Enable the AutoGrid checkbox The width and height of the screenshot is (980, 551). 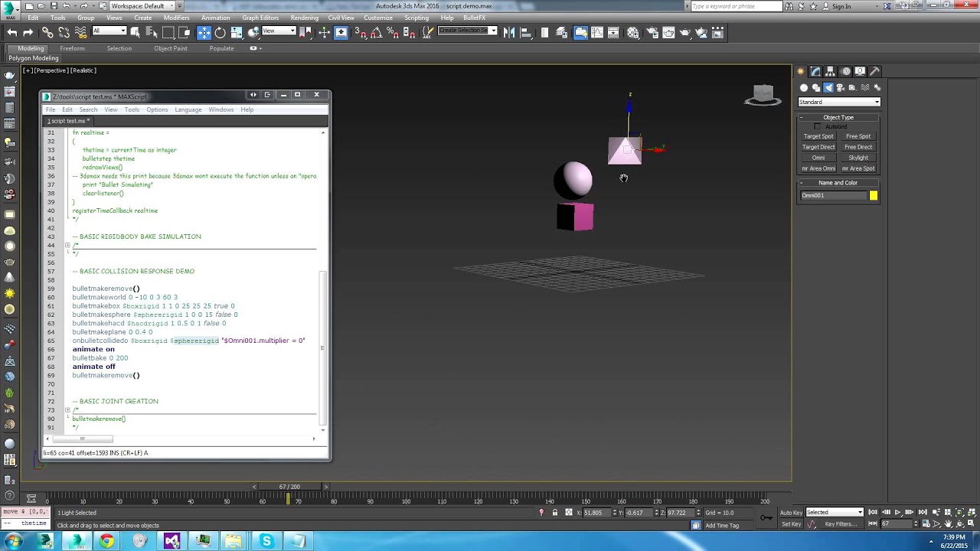pos(817,126)
